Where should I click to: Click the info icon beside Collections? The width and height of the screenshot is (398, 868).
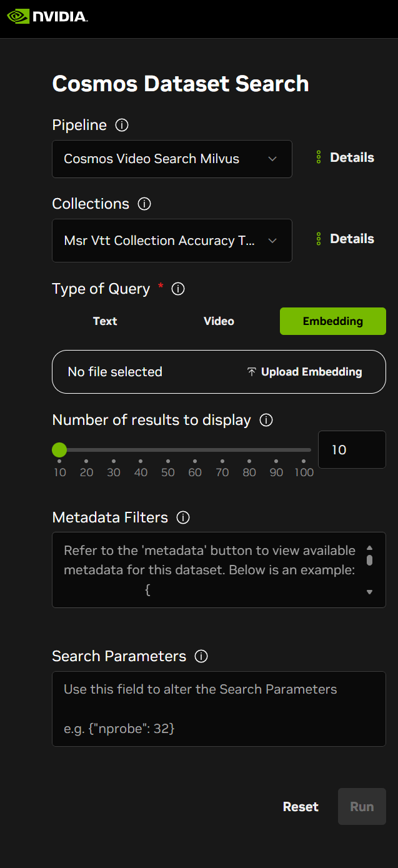pos(144,204)
